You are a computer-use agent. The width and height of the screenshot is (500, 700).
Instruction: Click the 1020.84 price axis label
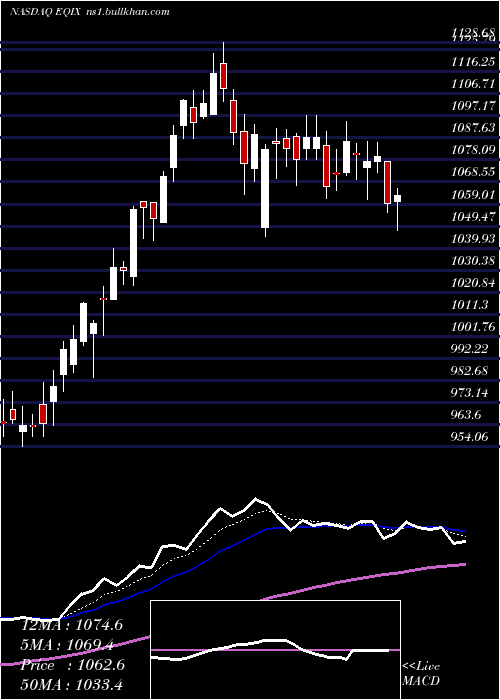pos(473,283)
